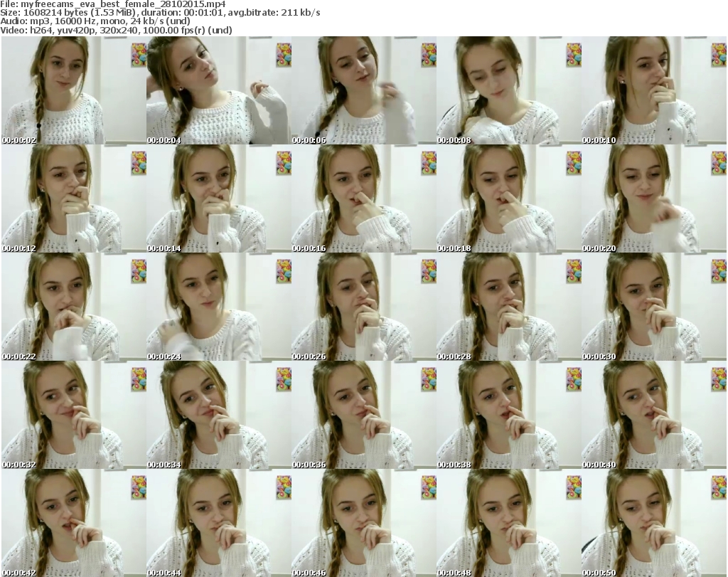The height and width of the screenshot is (577, 728).
Task: Open the frame stamped 00:00:14
Action: click(219, 198)
